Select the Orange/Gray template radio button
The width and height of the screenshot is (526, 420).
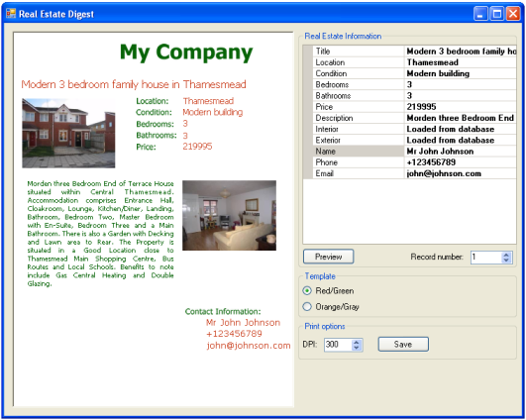(x=307, y=307)
